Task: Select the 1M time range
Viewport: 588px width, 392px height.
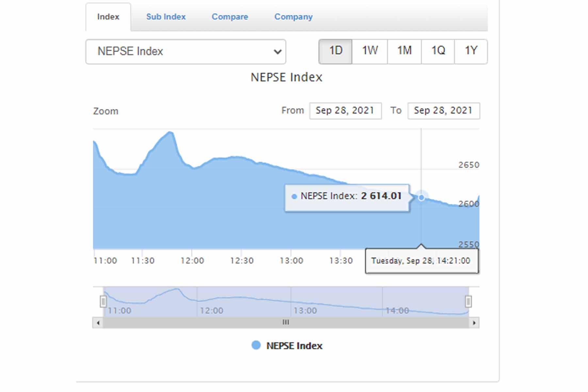Action: tap(404, 51)
